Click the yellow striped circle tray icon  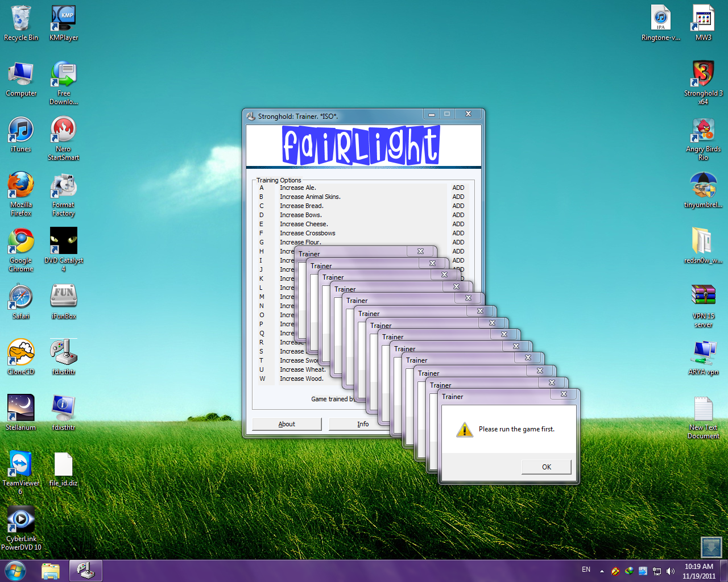coord(615,571)
